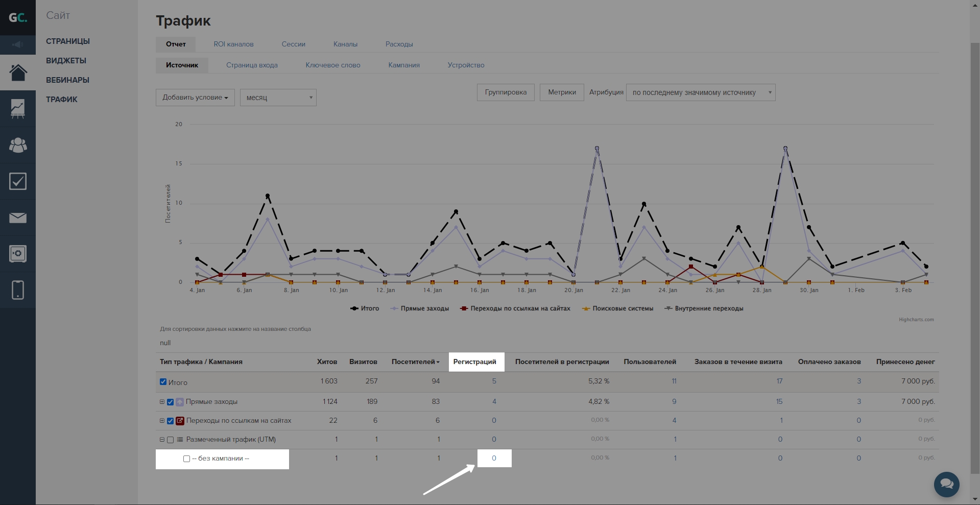Expand the Прямые заходы row

coord(162,402)
